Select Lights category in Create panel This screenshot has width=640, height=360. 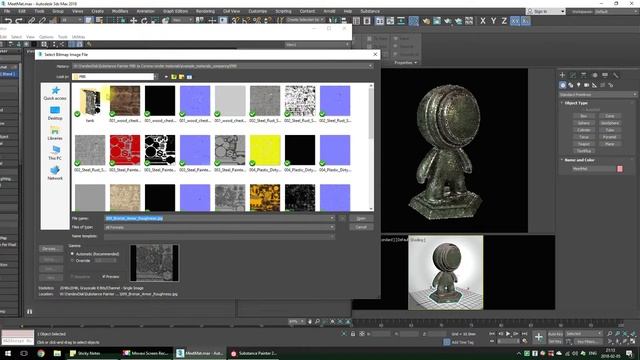point(578,85)
